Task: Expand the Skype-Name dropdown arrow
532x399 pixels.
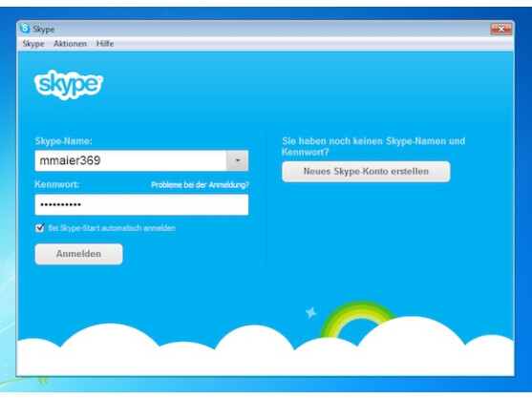Action: click(238, 160)
